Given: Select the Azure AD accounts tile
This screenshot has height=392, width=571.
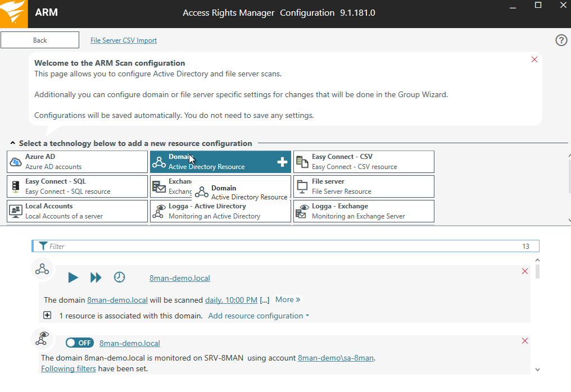Looking at the screenshot, I should click(77, 162).
